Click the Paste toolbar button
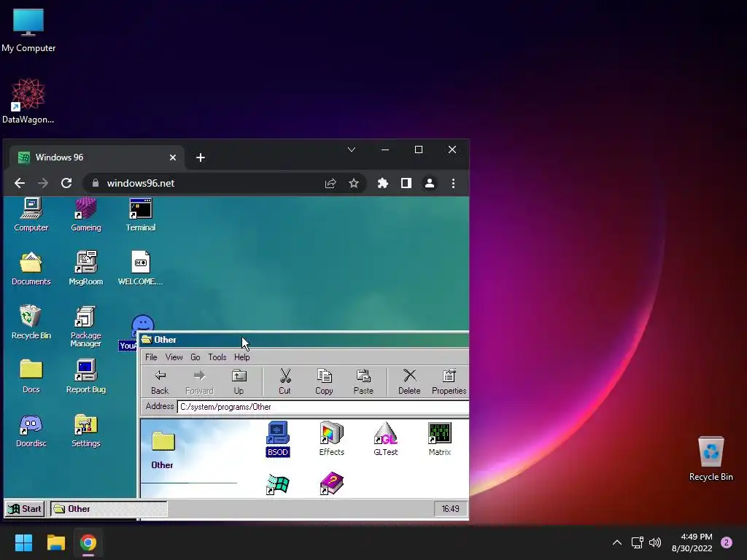This screenshot has height=560, width=747. [363, 382]
